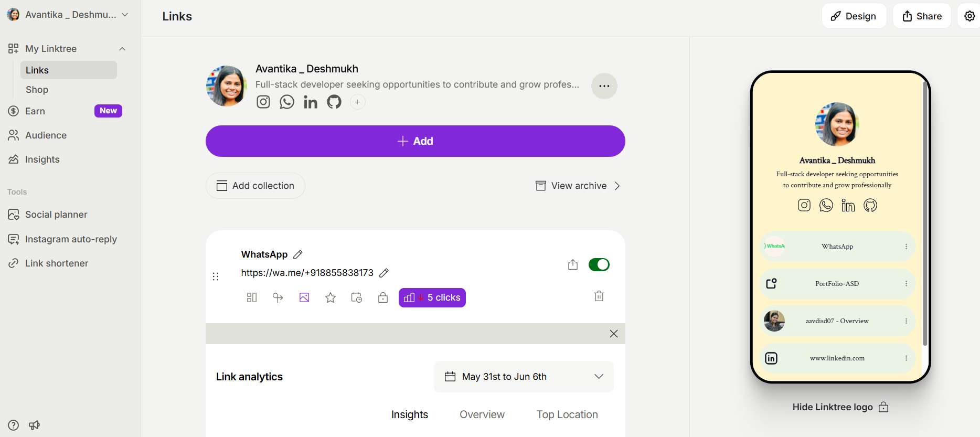Viewport: 980px width, 437px height.
Task: Click the star prioritize icon on WhatsApp link
Action: click(331, 297)
